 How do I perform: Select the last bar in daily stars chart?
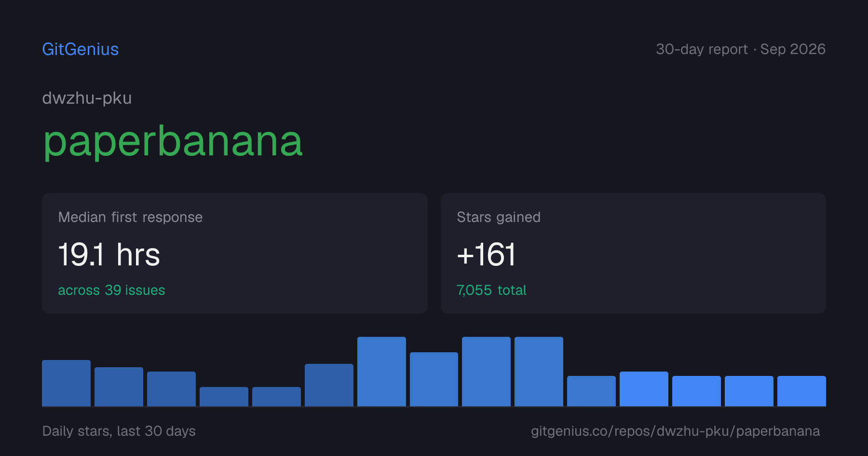(x=801, y=391)
